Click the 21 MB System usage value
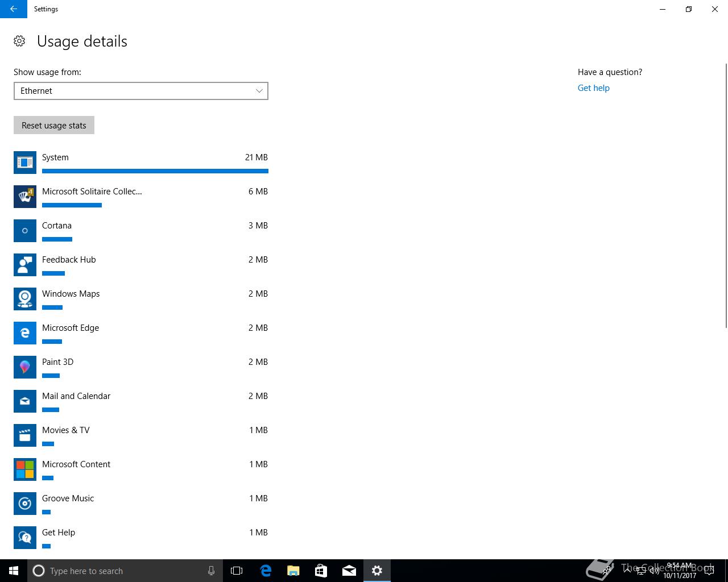The image size is (728, 582). [x=257, y=157]
